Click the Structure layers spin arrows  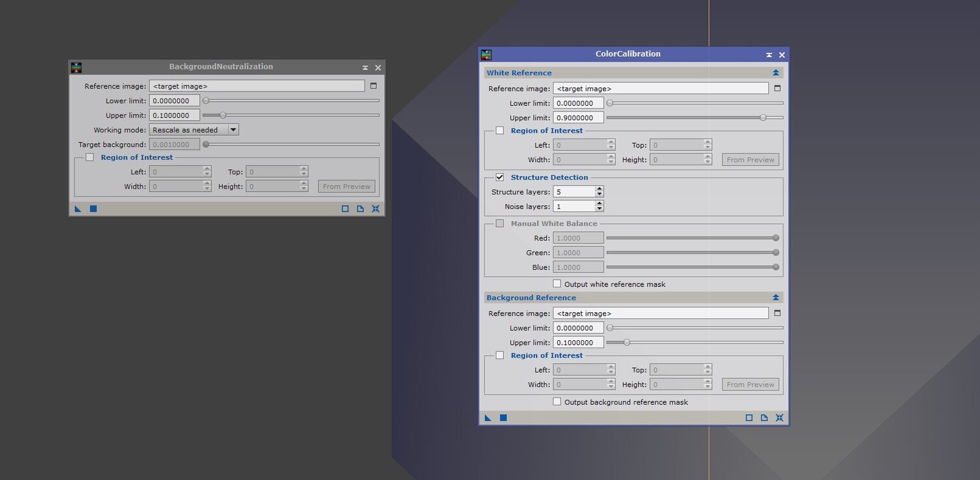[x=600, y=191]
